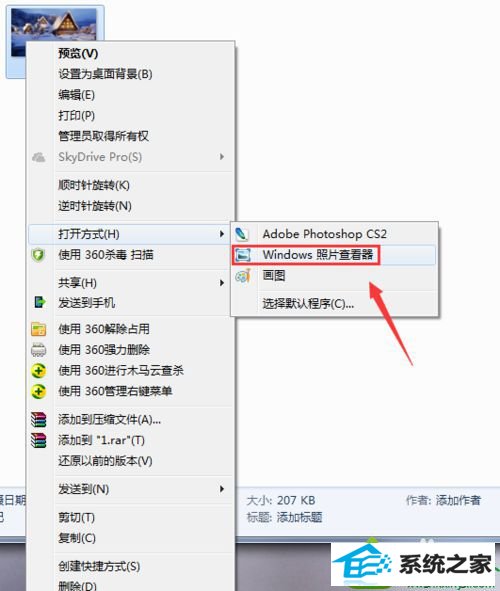Expand the 发送到(N) submenu arrow
This screenshot has width=500, height=591.
pyautogui.click(x=222, y=489)
